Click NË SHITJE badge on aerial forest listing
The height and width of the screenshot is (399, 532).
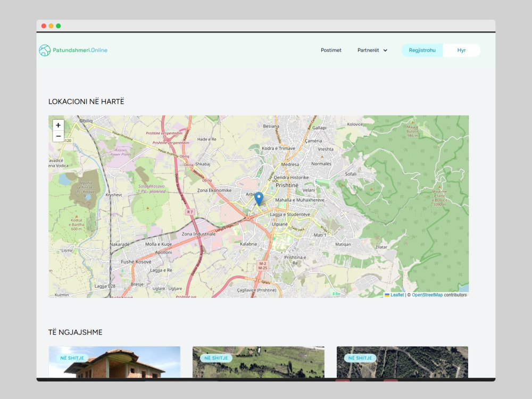click(360, 358)
